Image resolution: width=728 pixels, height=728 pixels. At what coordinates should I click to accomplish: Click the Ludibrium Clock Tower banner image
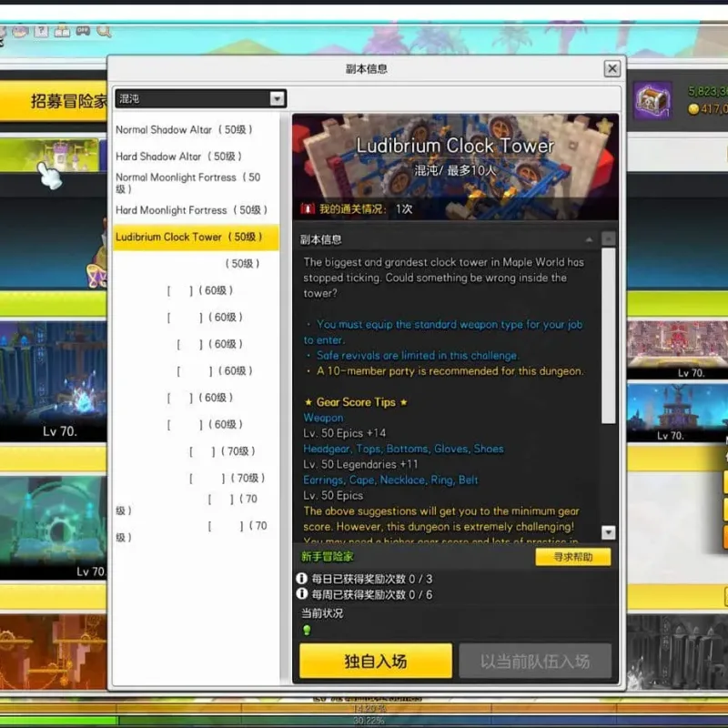pos(456,167)
